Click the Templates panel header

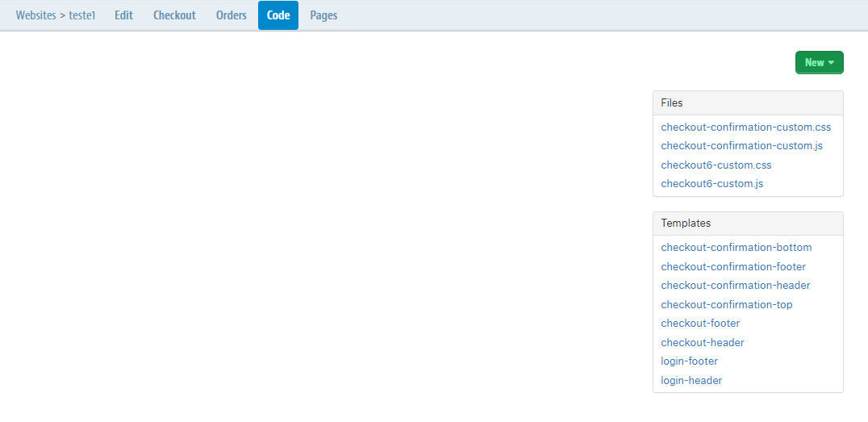pyautogui.click(x=747, y=224)
